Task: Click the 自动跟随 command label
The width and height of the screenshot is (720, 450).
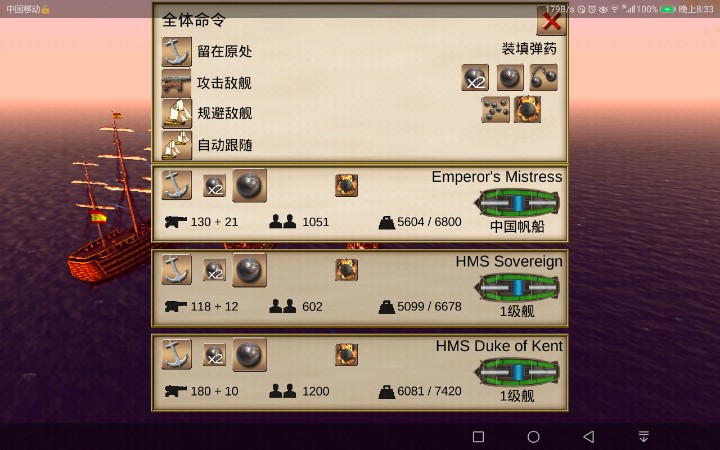Action: [x=225, y=145]
